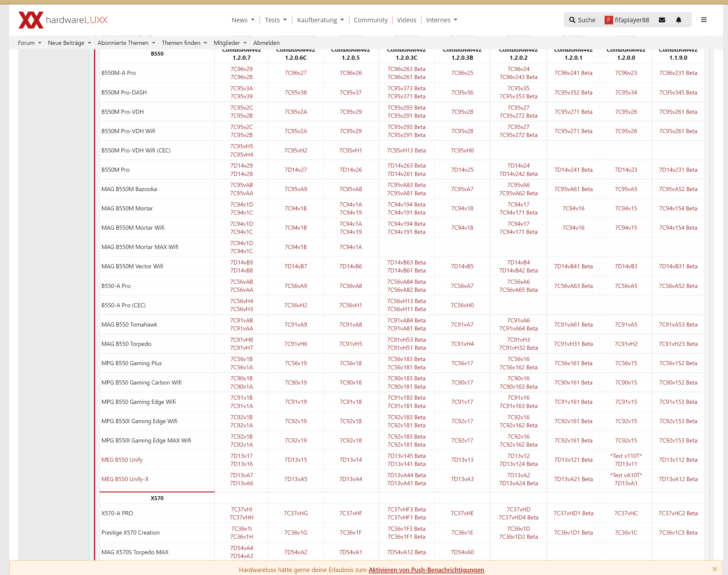Click the fifaplayer88 avatar icon
The width and height of the screenshot is (728, 575).
(x=608, y=20)
